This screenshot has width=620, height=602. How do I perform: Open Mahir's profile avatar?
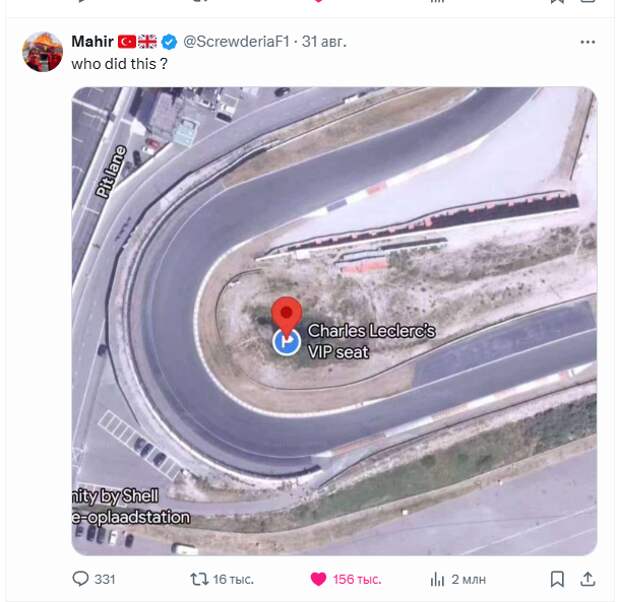(43, 51)
